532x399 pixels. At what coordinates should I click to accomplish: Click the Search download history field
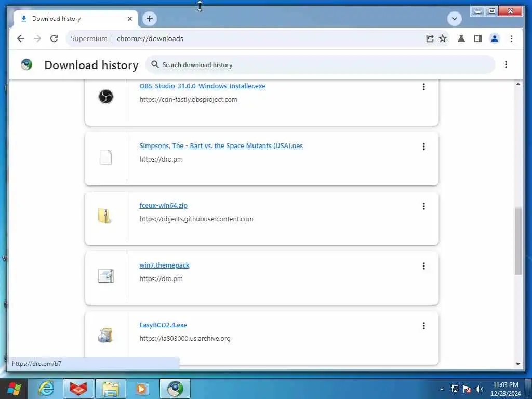320,64
